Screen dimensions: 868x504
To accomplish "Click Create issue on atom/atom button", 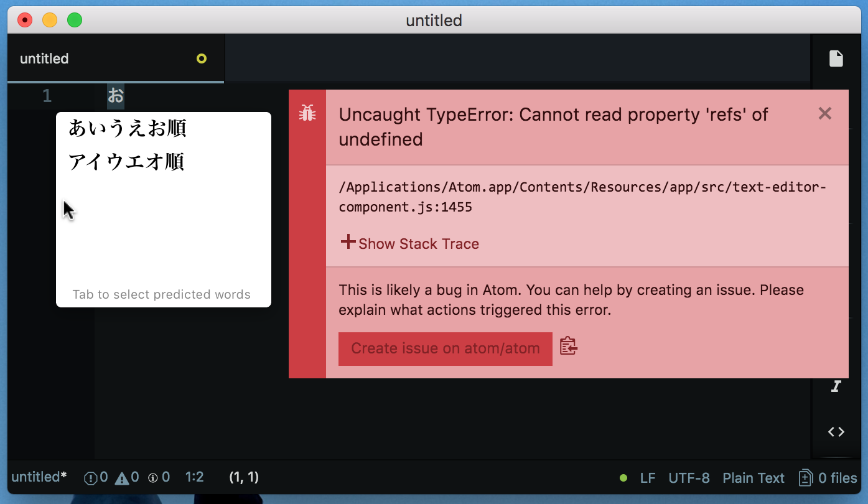I will coord(446,348).
